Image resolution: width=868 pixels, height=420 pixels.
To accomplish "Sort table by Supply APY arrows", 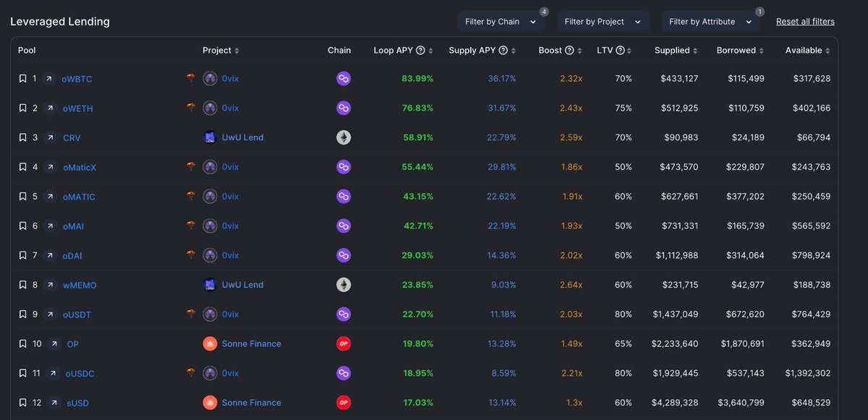I will click(514, 51).
